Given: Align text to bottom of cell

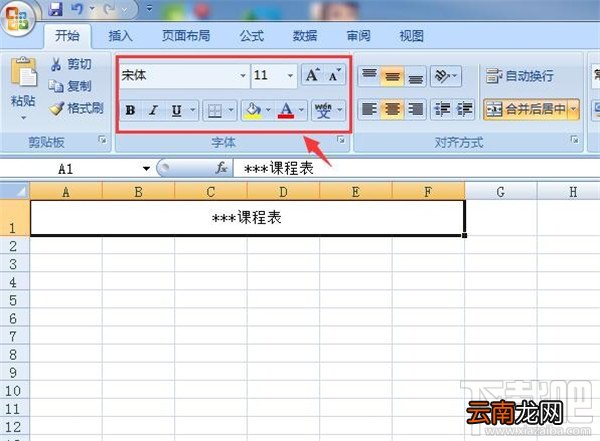Looking at the screenshot, I should tap(415, 76).
